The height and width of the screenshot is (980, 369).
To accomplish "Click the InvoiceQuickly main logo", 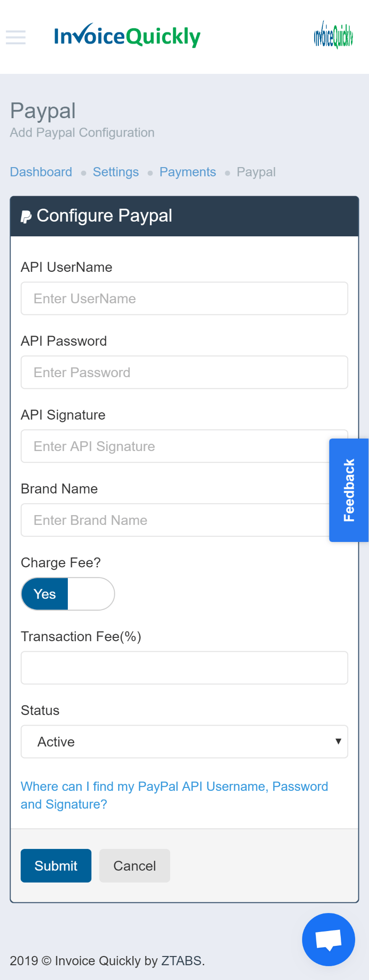I will click(127, 36).
